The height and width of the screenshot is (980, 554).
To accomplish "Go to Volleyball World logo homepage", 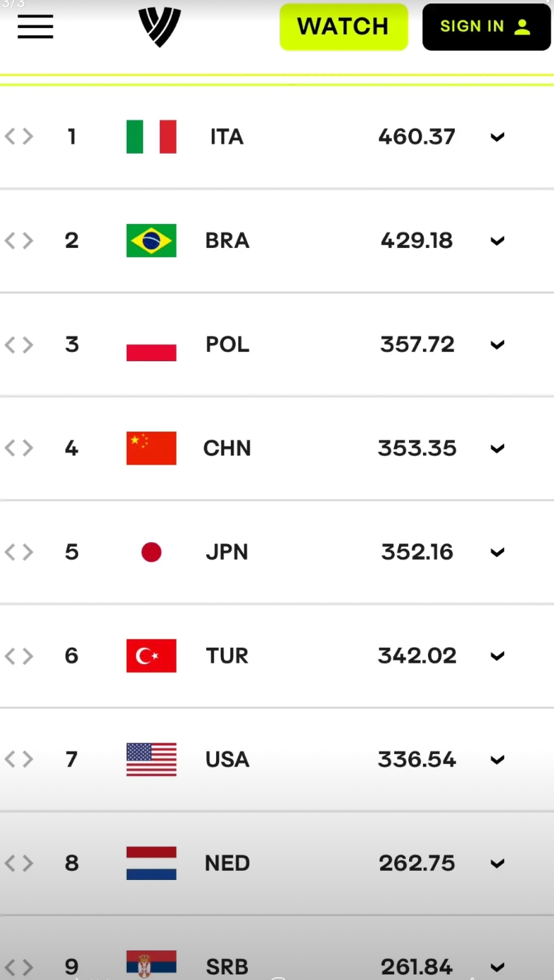I will click(160, 27).
